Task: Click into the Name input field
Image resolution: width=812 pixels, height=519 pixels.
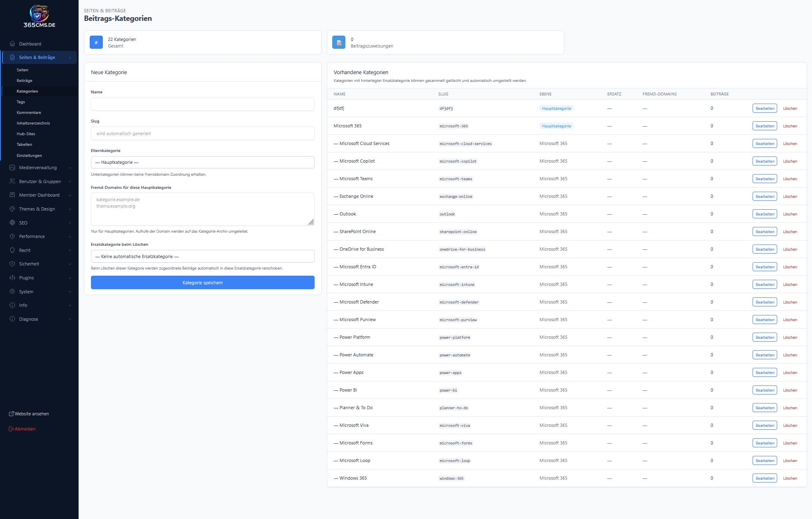Action: pos(202,104)
